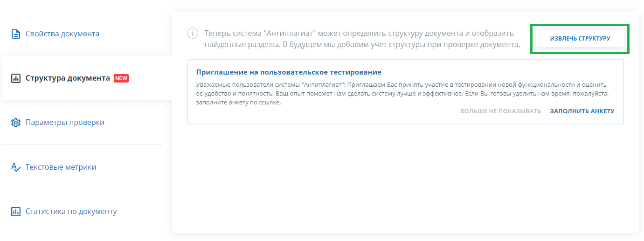This screenshot has width=644, height=241.
Task: Click the gear icon for check parameters
Action: tap(16, 123)
